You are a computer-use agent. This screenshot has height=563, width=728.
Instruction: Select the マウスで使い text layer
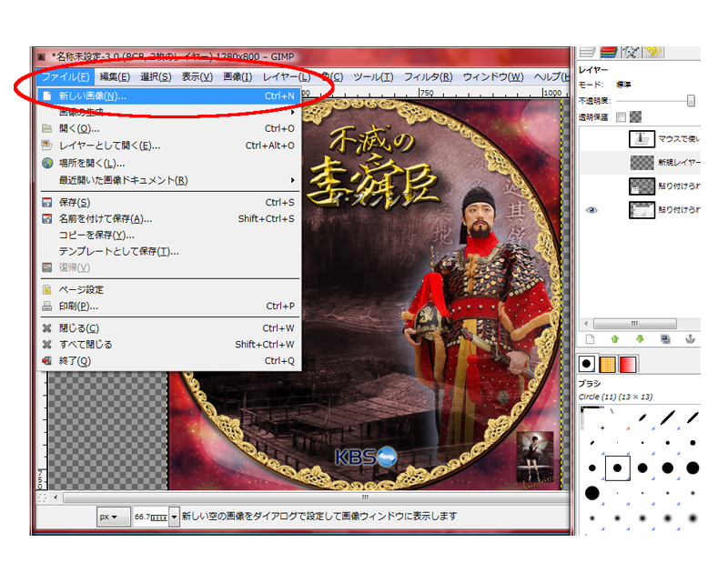coord(640,139)
